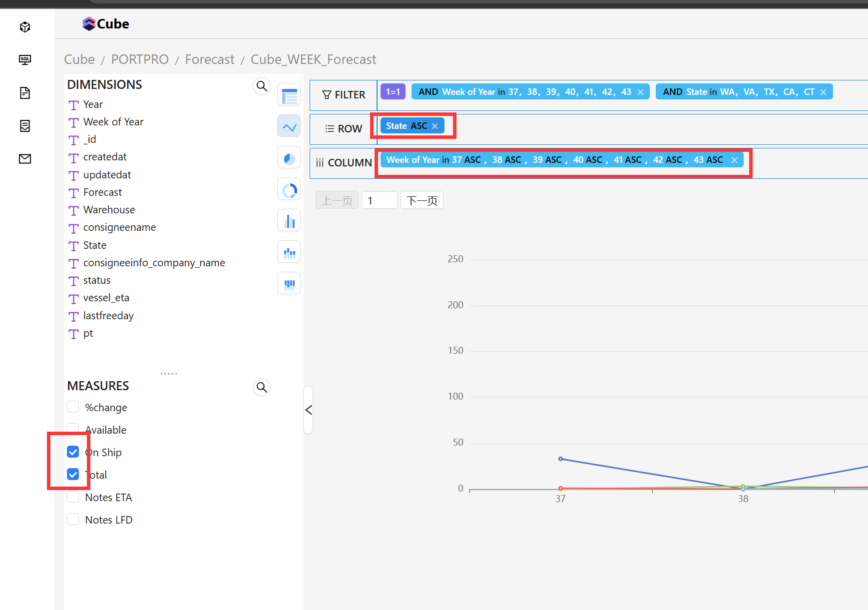
Task: Click the blue data point at week 37
Action: point(560,459)
